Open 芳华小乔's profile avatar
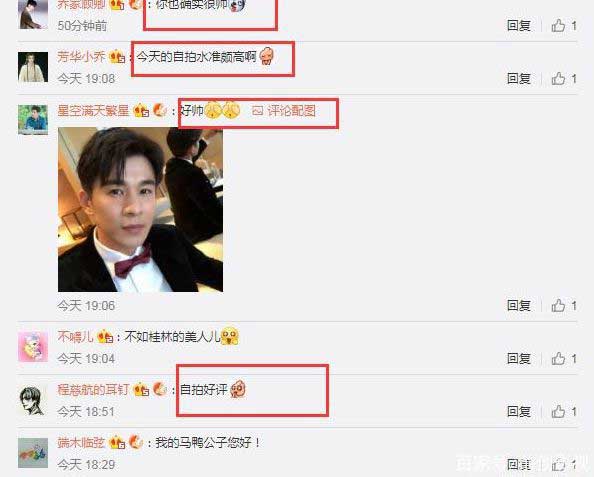594x477 pixels. tap(33, 67)
